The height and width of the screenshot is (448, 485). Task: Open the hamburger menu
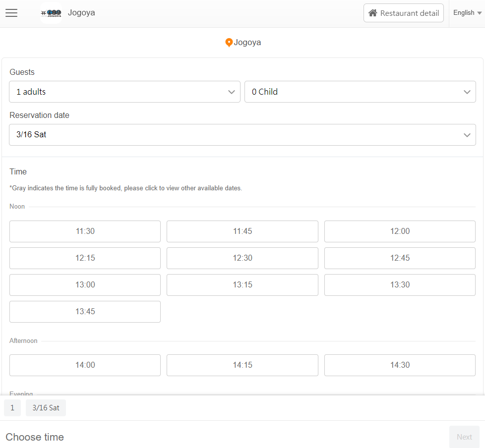[11, 13]
